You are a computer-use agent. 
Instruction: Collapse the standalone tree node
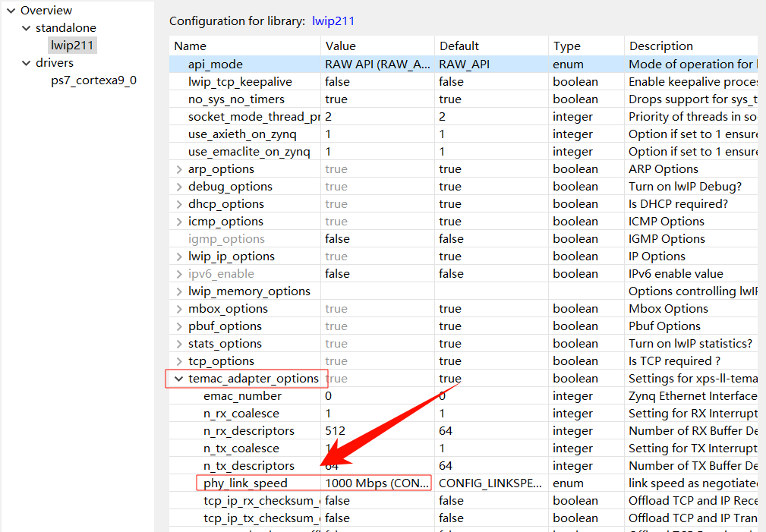pyautogui.click(x=25, y=27)
